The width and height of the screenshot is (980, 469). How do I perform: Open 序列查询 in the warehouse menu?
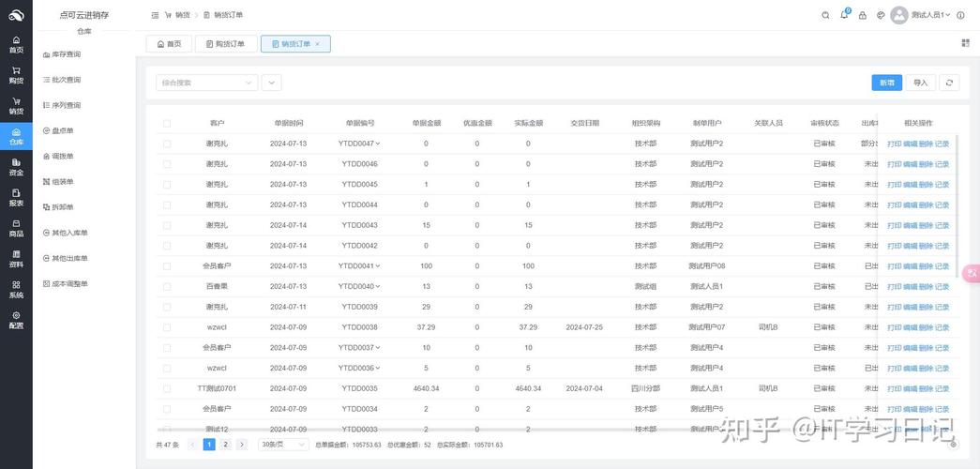(63, 106)
